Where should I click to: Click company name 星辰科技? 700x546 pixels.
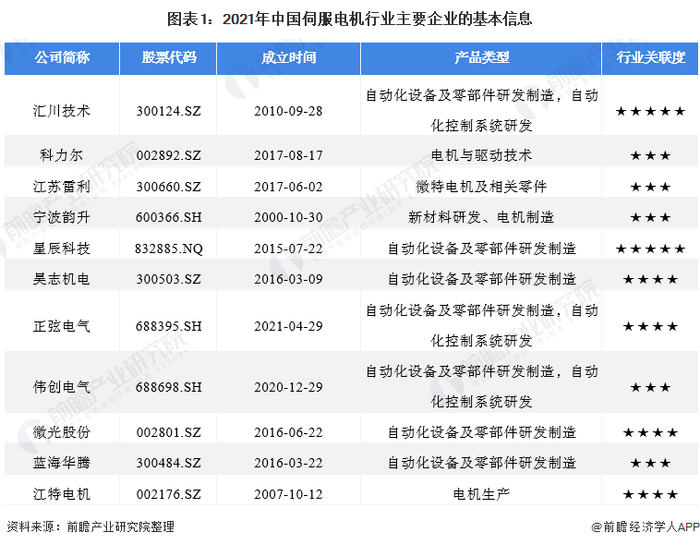(x=62, y=248)
